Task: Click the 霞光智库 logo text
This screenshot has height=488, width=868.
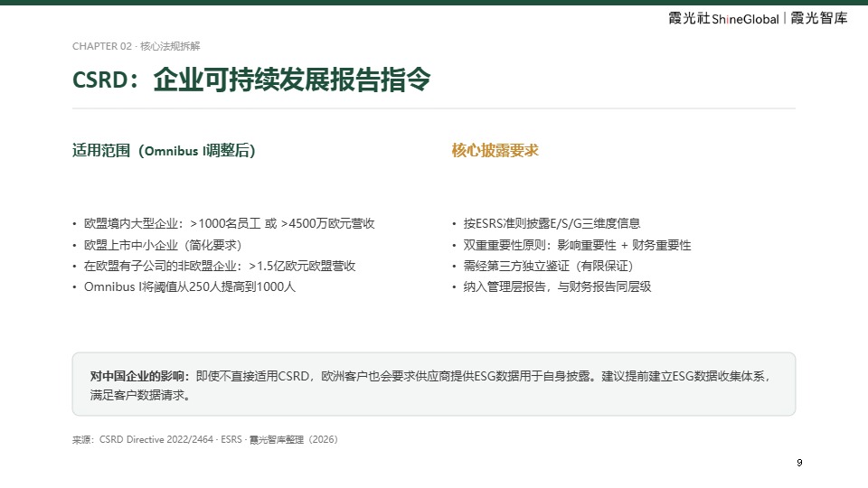Action: [819, 18]
